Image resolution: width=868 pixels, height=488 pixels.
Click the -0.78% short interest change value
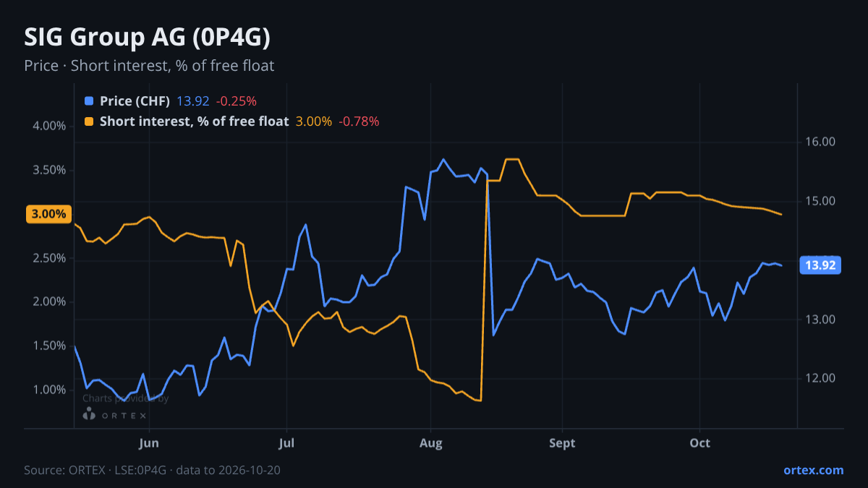[359, 121]
